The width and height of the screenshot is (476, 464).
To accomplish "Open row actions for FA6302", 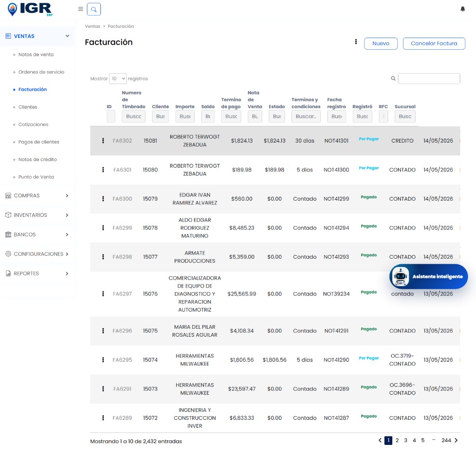I will coord(103,141).
